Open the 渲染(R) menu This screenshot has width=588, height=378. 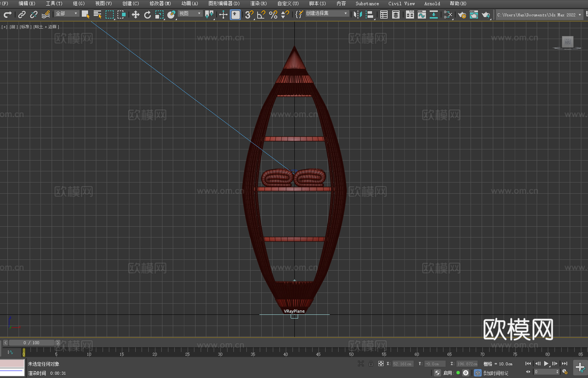(x=258, y=4)
